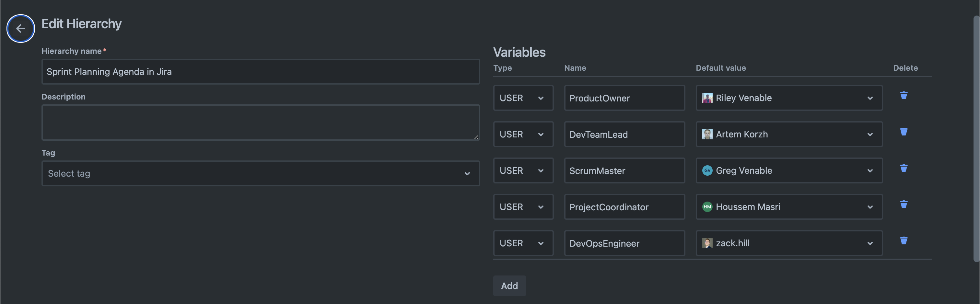Image resolution: width=980 pixels, height=304 pixels.
Task: Focus the Description text area
Action: tap(260, 123)
